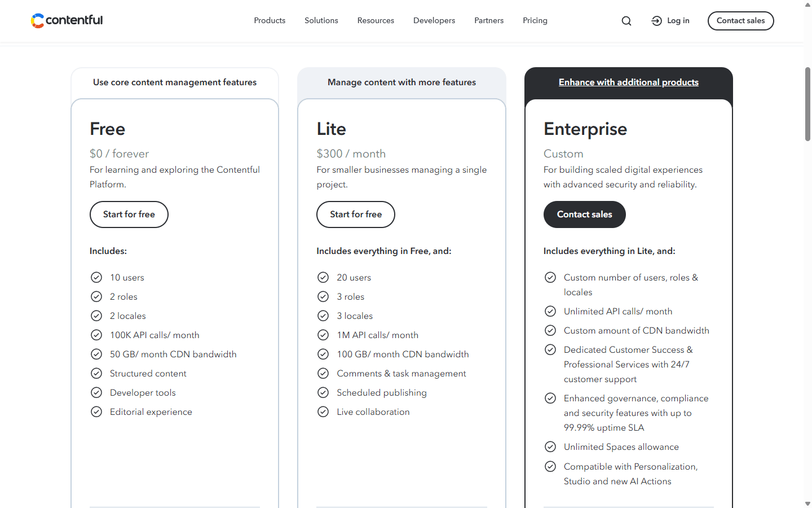
Task: Click the checkmark beside Custom amount of CDN bandwidth
Action: pyautogui.click(x=550, y=330)
